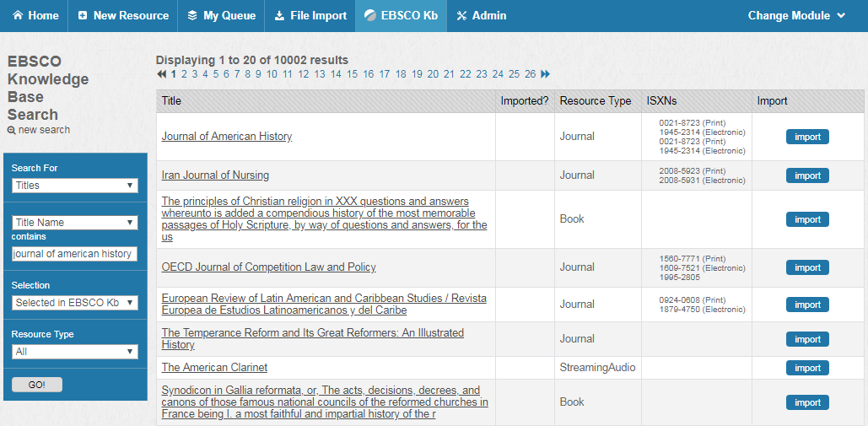The height and width of the screenshot is (426, 868).
Task: Open The Temperance Reform title link
Action: [313, 338]
